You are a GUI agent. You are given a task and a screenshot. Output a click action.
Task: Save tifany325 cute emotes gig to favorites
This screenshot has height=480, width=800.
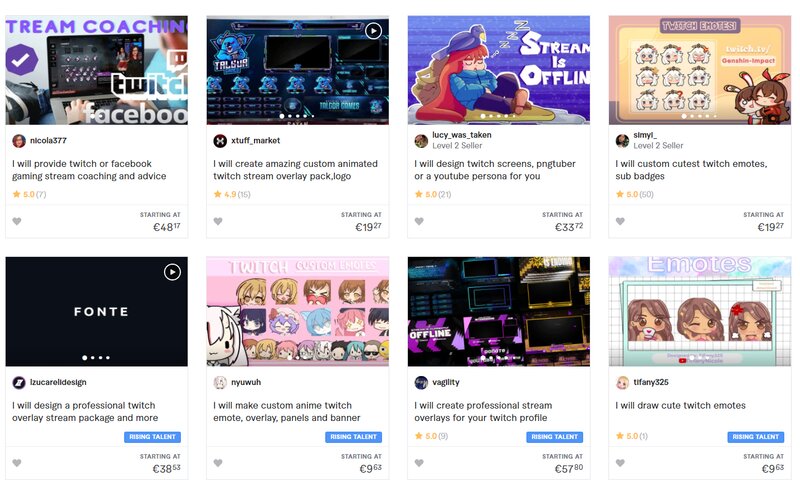(x=620, y=463)
